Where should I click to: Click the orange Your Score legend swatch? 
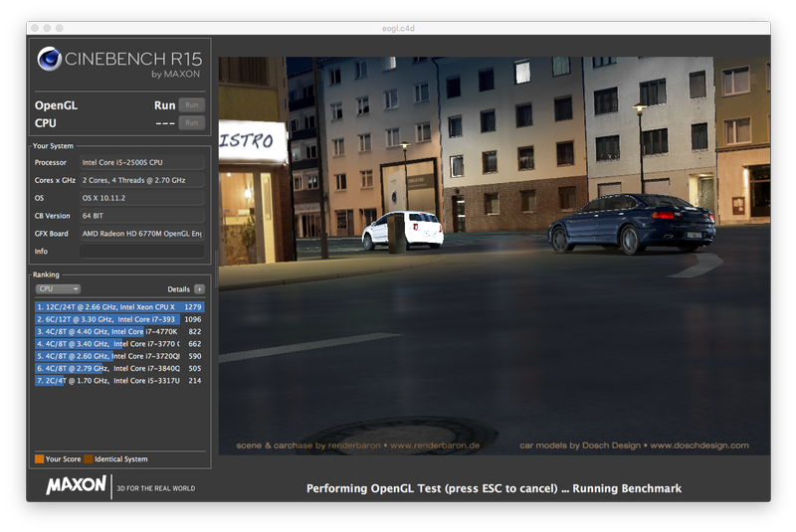[39, 459]
